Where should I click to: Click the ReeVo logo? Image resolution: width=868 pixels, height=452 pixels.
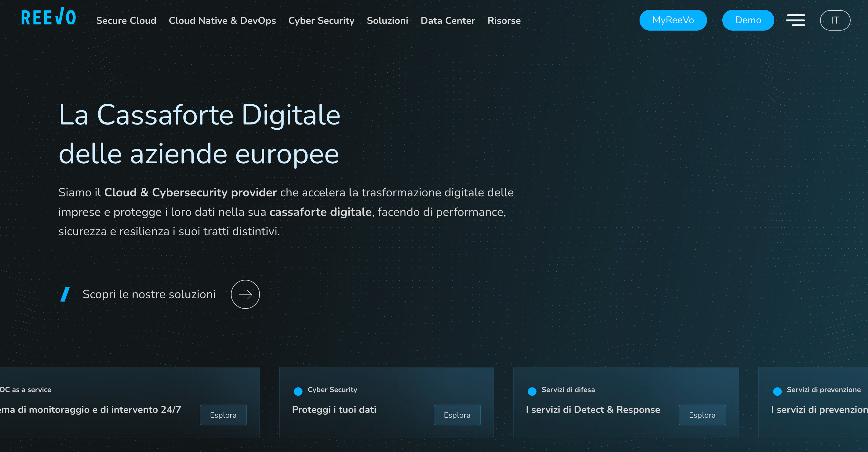tap(49, 17)
